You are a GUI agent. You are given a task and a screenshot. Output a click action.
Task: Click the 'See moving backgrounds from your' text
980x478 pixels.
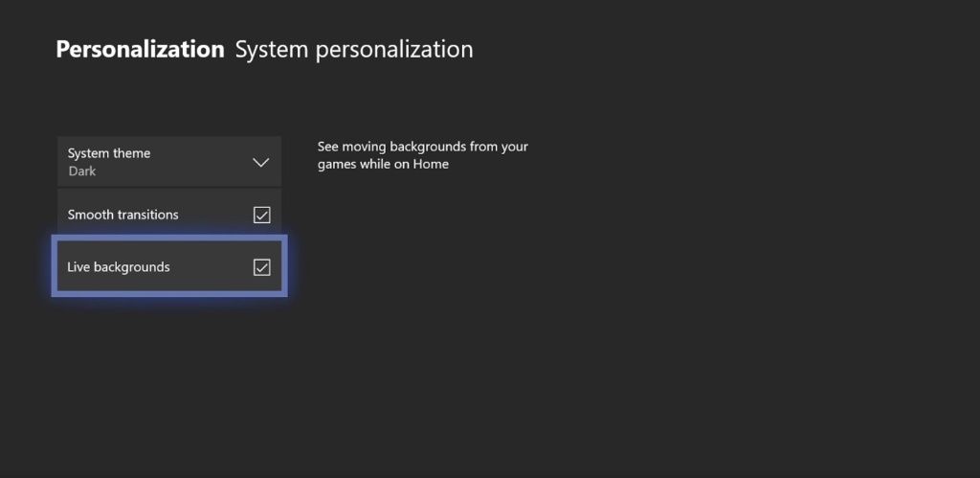422,147
